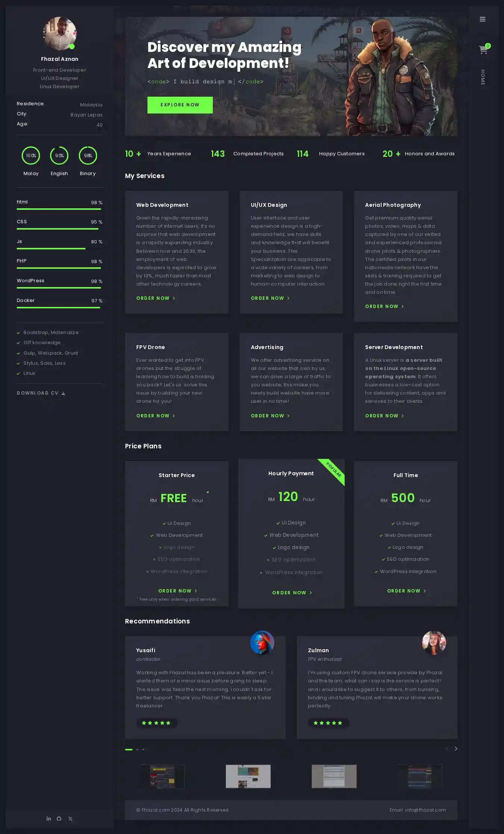
Task: Click Fhazal Aznan's profile avatar
Action: tap(59, 34)
